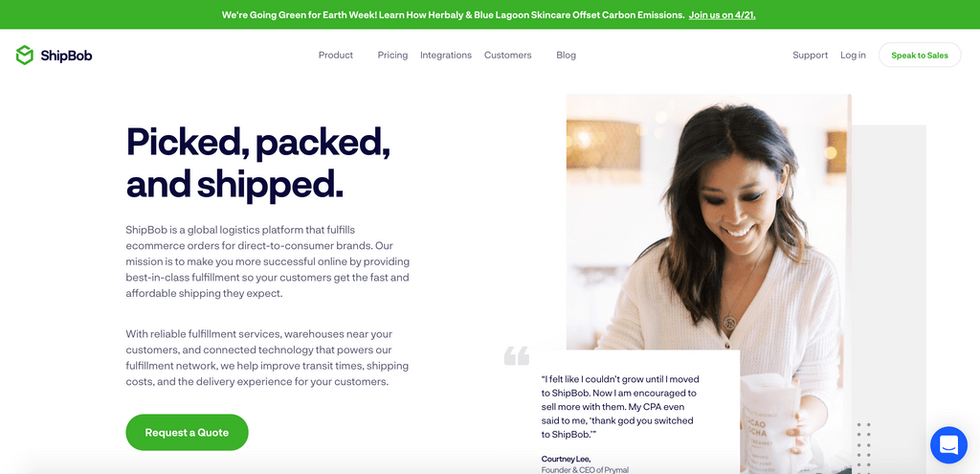
Task: Click the Courtney Lee name under testimonial
Action: click(566, 459)
